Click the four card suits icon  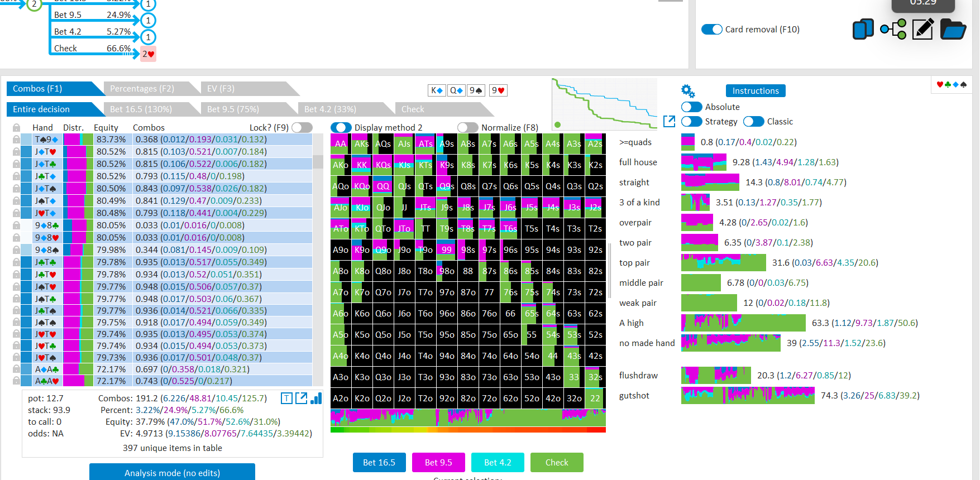click(952, 84)
